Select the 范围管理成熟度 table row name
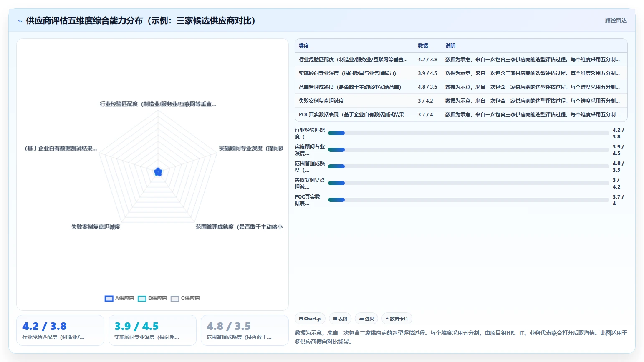Image resolution: width=644 pixels, height=362 pixels. pyautogui.click(x=350, y=87)
